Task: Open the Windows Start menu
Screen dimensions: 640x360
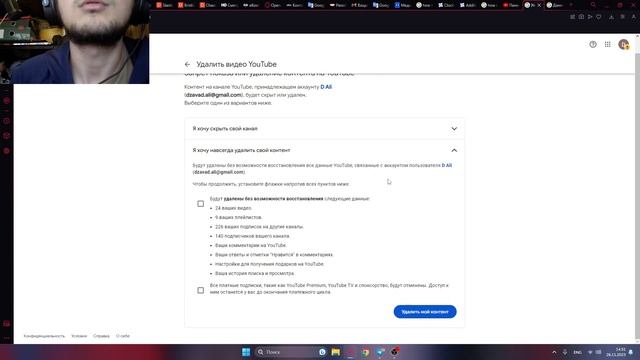Action: click(x=246, y=352)
